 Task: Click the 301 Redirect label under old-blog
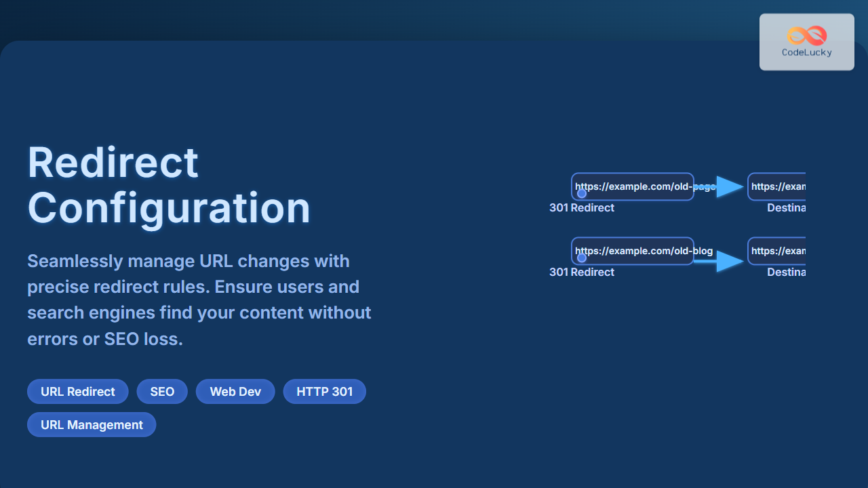click(x=582, y=272)
